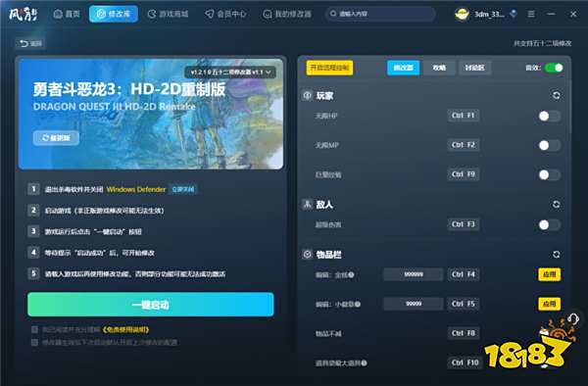Click the Ctrl F1 hotkey box
Screen dimensions: 588x386
click(464, 116)
